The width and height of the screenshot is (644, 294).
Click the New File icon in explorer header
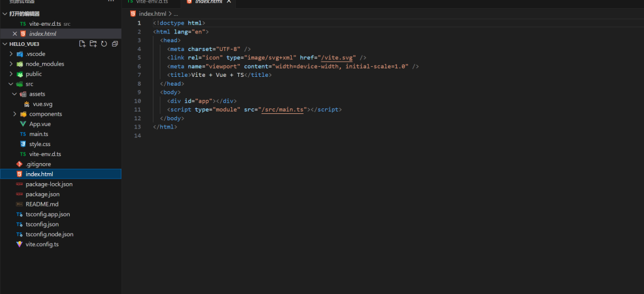[82, 44]
